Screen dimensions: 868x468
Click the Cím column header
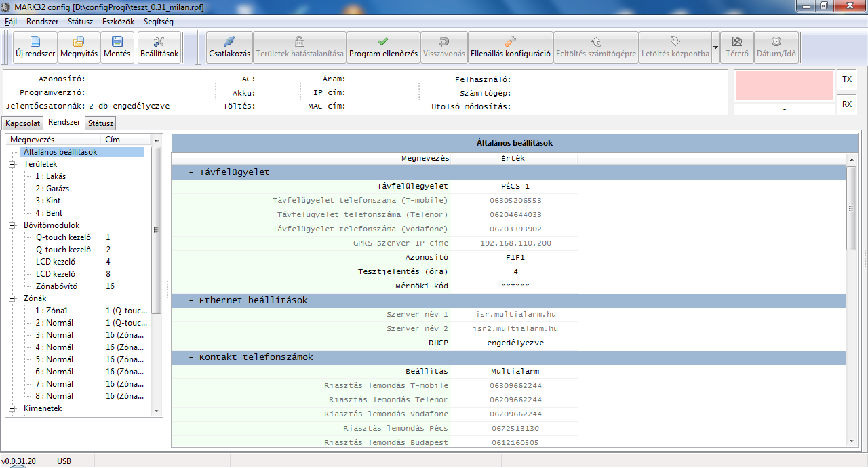(127, 140)
